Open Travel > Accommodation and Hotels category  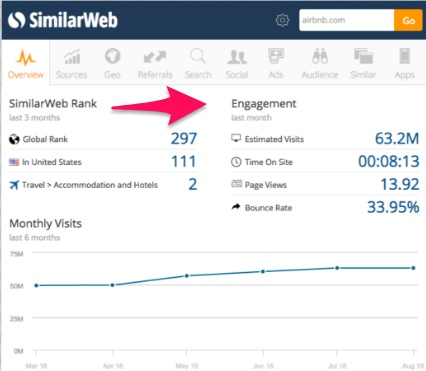[x=90, y=185]
